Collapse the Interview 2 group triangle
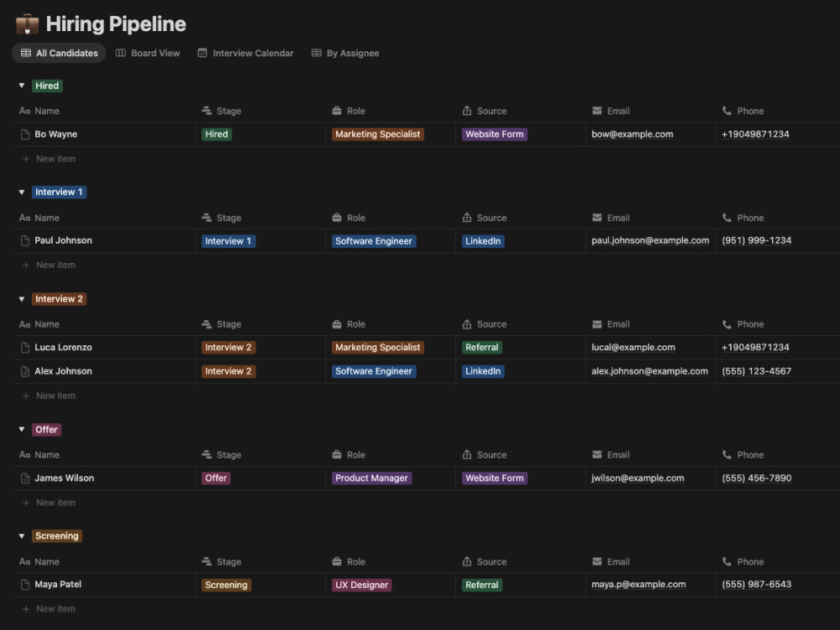The width and height of the screenshot is (840, 630). pyautogui.click(x=22, y=299)
